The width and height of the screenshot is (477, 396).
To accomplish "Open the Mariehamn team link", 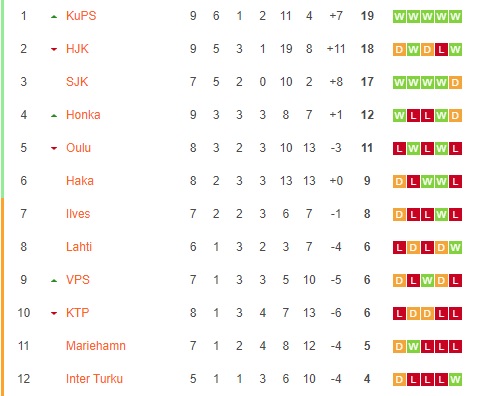I will (x=96, y=346).
